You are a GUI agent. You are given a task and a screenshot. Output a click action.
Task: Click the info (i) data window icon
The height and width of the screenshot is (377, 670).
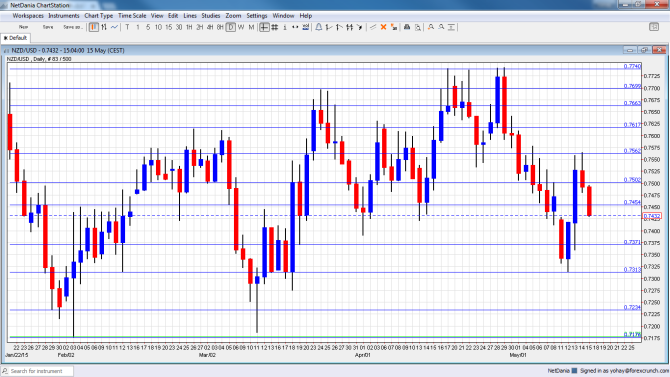[285, 27]
